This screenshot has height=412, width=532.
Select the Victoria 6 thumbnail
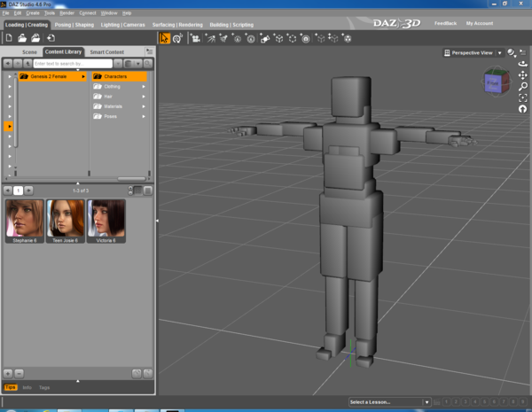[106, 222]
